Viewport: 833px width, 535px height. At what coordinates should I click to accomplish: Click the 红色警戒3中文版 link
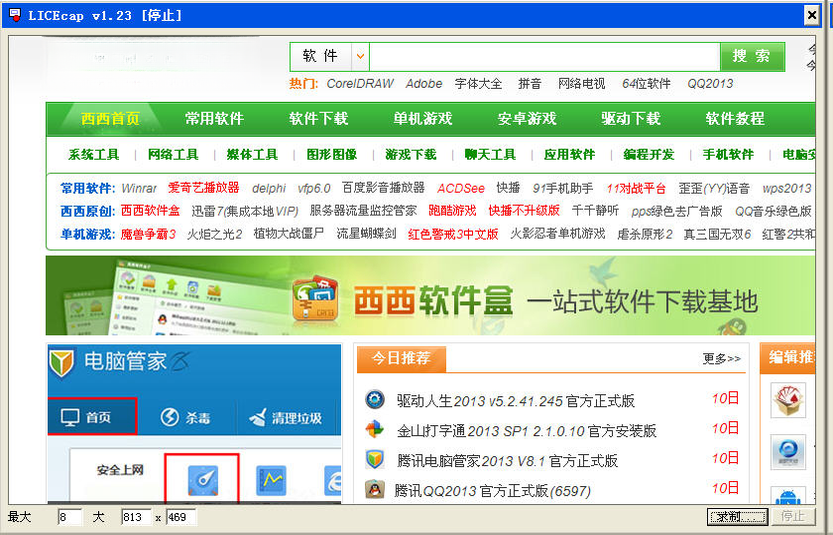pyautogui.click(x=453, y=234)
